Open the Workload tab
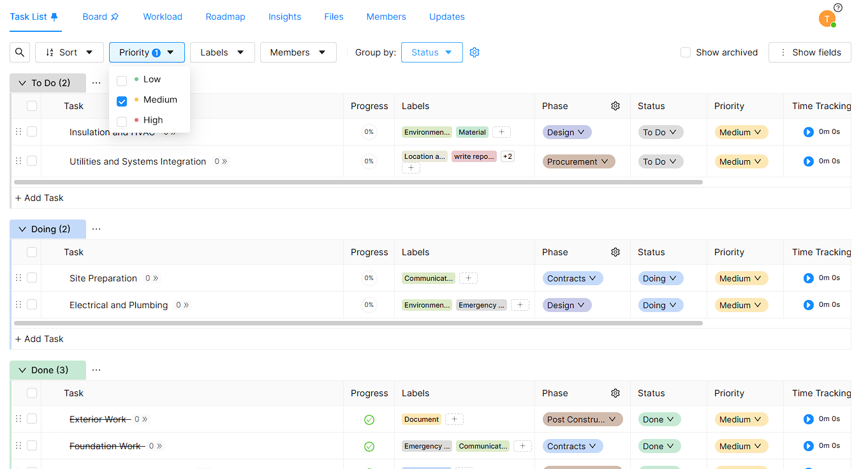The height and width of the screenshot is (469, 868). pos(163,17)
